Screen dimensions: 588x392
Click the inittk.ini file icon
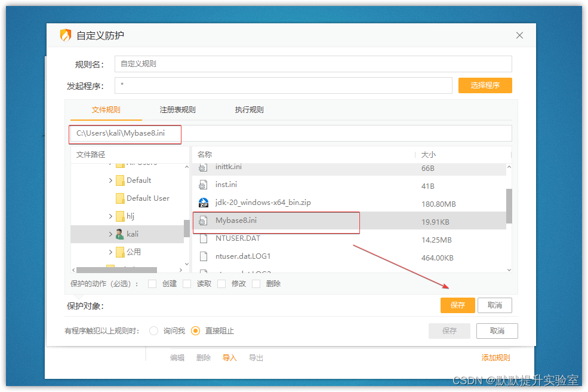203,167
